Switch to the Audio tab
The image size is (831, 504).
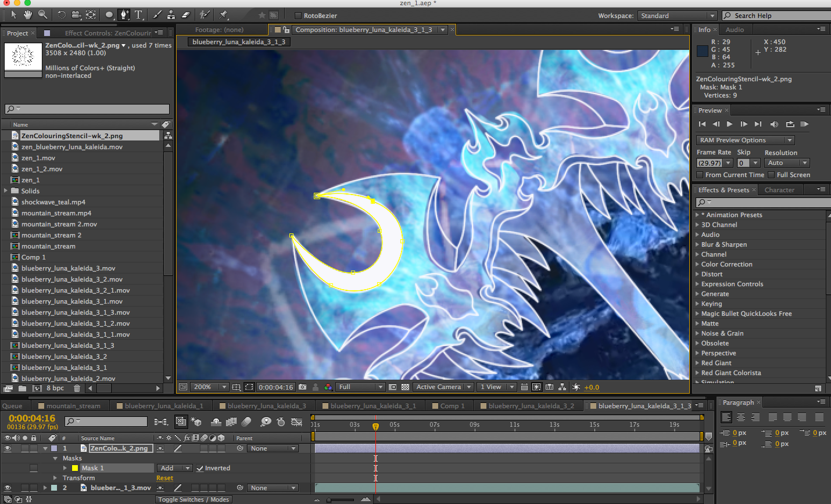click(735, 30)
